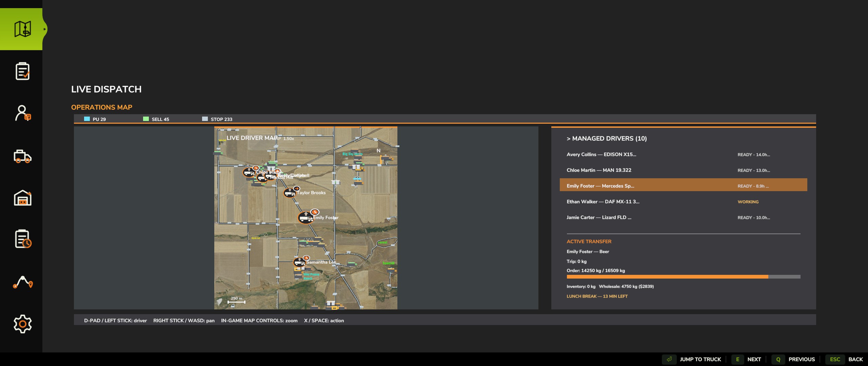The height and width of the screenshot is (366, 868).
Task: Open the settings gear sidebar icon
Action: click(22, 324)
